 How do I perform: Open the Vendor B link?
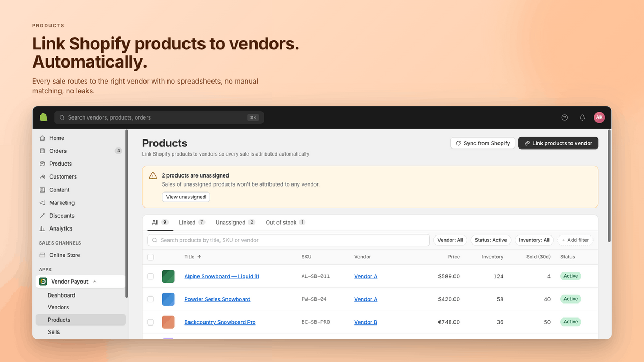point(365,322)
